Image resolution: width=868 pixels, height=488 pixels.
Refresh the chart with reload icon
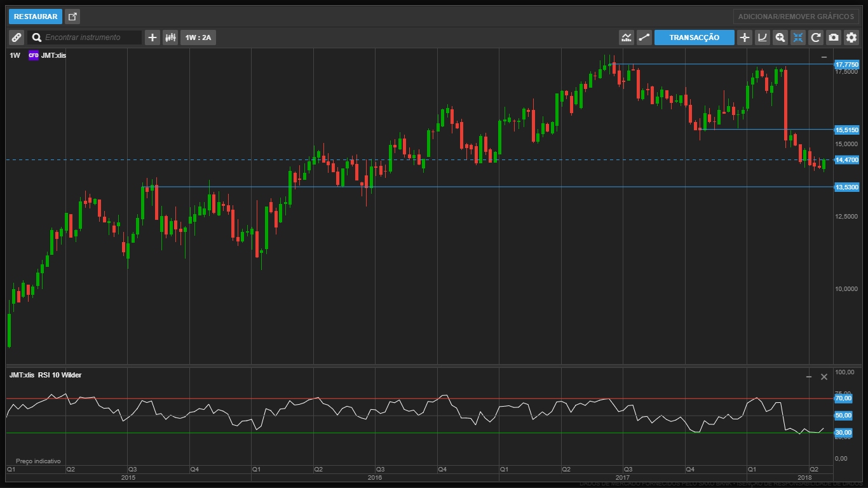pos(816,37)
